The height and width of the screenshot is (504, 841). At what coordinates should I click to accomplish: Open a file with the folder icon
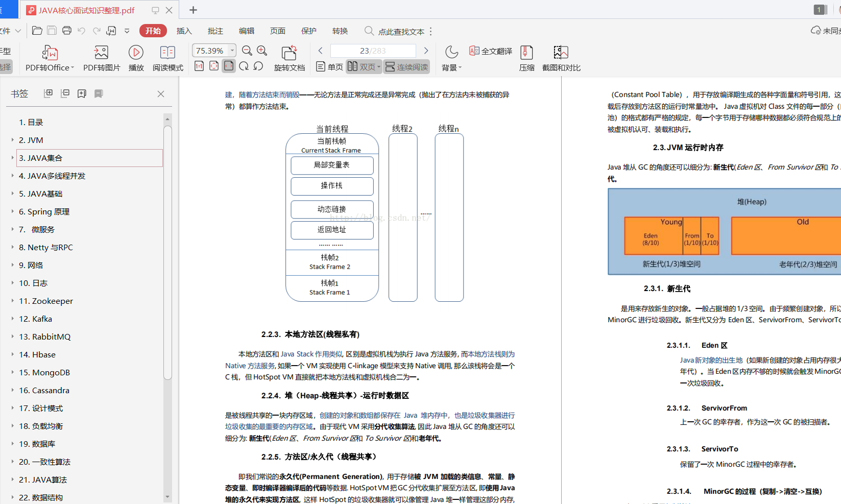tap(37, 31)
